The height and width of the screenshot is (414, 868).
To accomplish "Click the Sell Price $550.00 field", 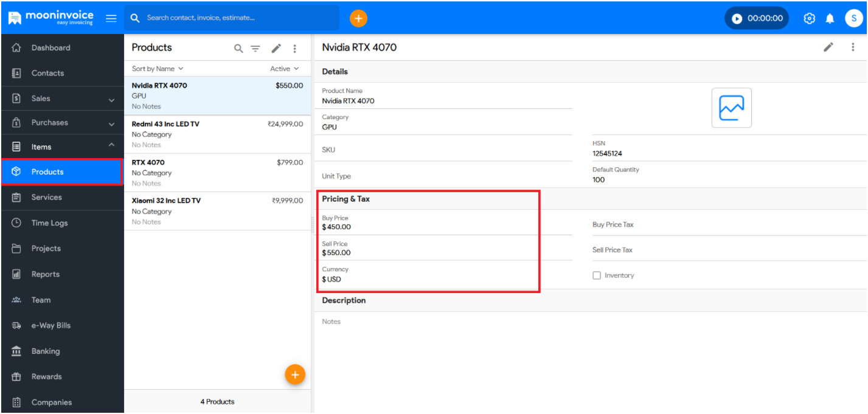I will click(x=447, y=248).
